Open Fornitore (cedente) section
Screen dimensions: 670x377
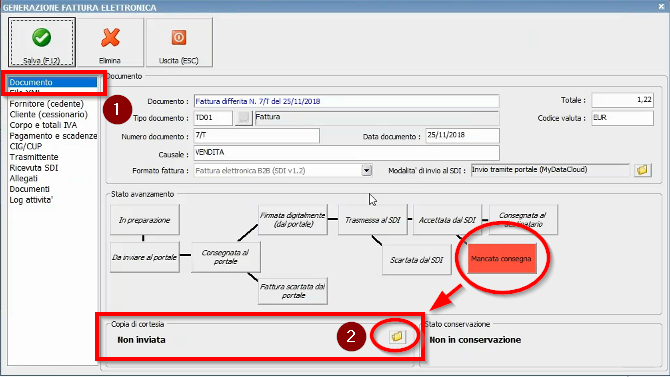tap(47, 104)
